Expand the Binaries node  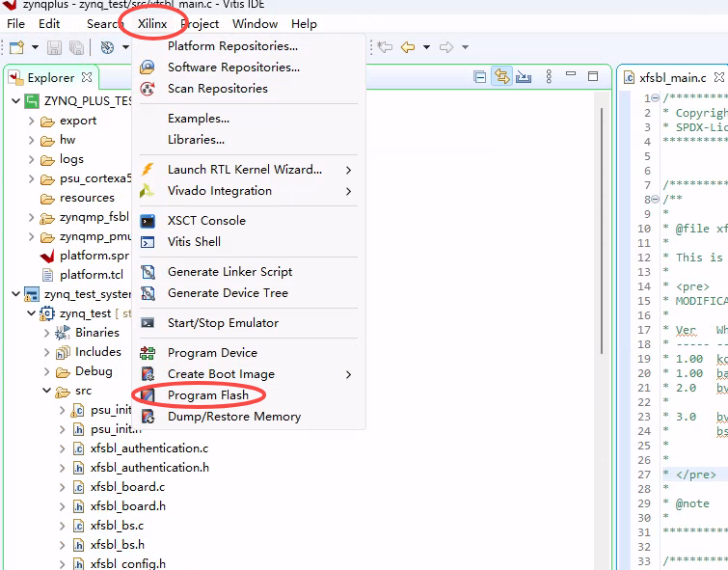[x=46, y=333]
